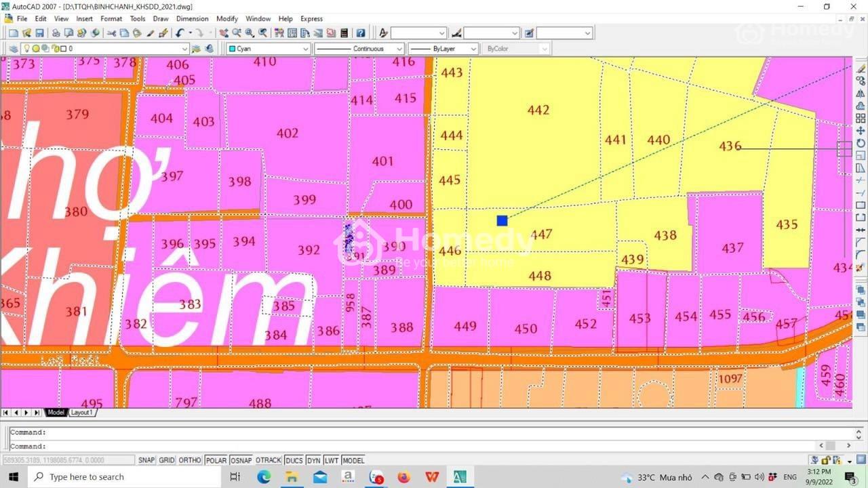Open the Format menu
The height and width of the screenshot is (488, 868).
111,18
